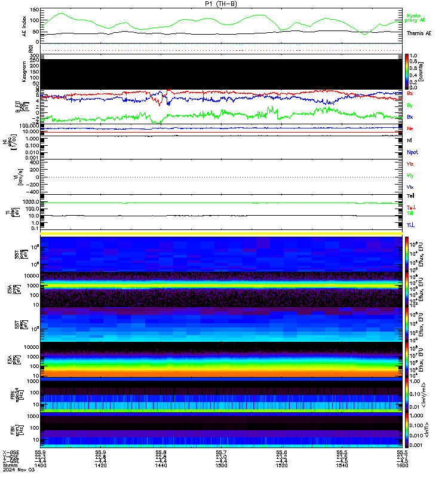Click the hhmm axis label
Viewport: 448px width, 478px height.
(10, 465)
